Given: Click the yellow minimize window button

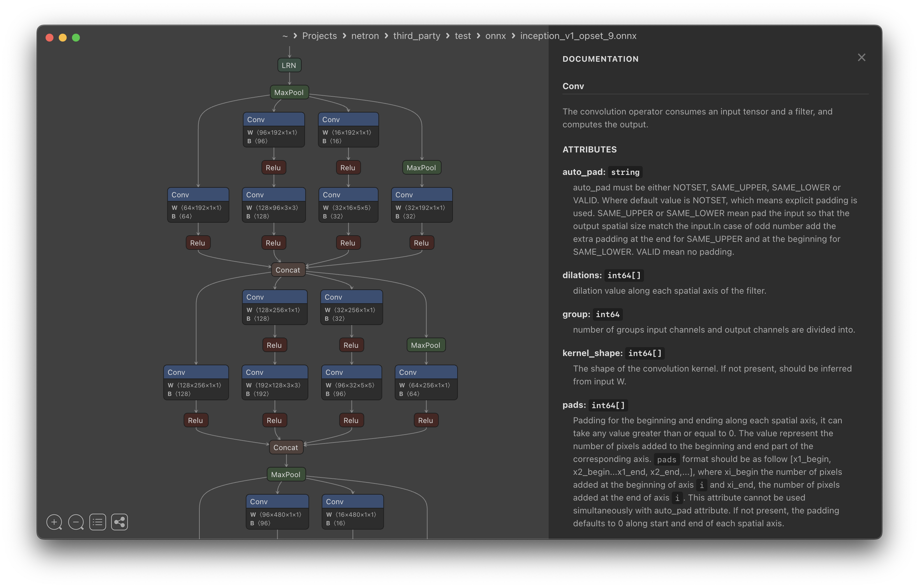Looking at the screenshot, I should (x=63, y=37).
